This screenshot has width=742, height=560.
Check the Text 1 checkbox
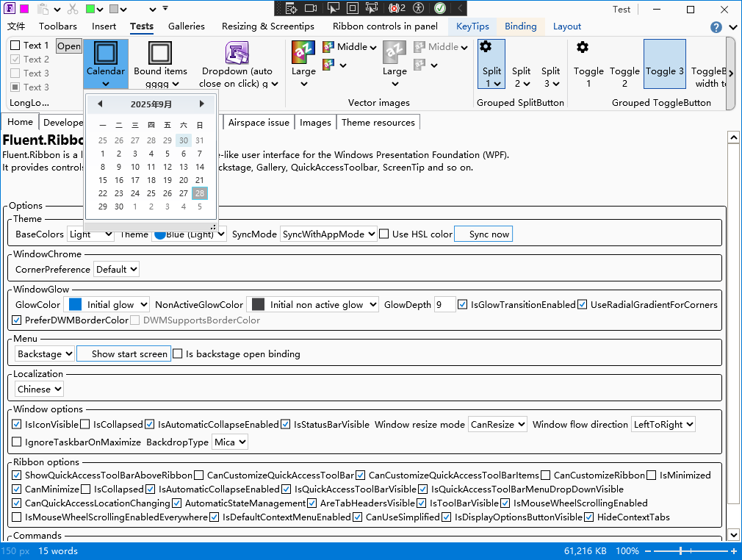pos(15,46)
